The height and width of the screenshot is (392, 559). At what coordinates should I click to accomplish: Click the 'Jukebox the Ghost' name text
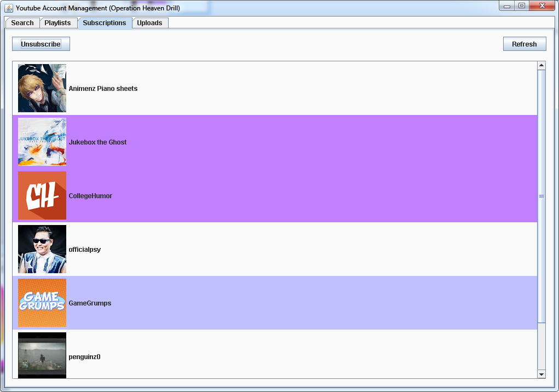click(97, 142)
